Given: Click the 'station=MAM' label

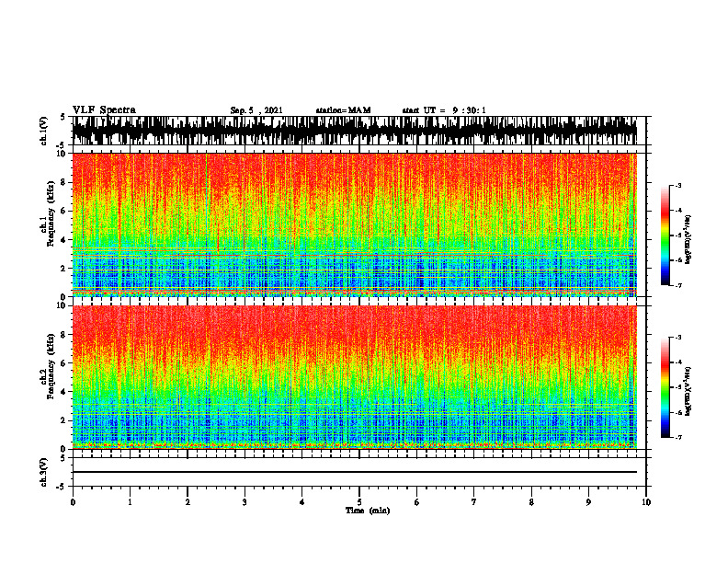Looking at the screenshot, I should point(343,110).
